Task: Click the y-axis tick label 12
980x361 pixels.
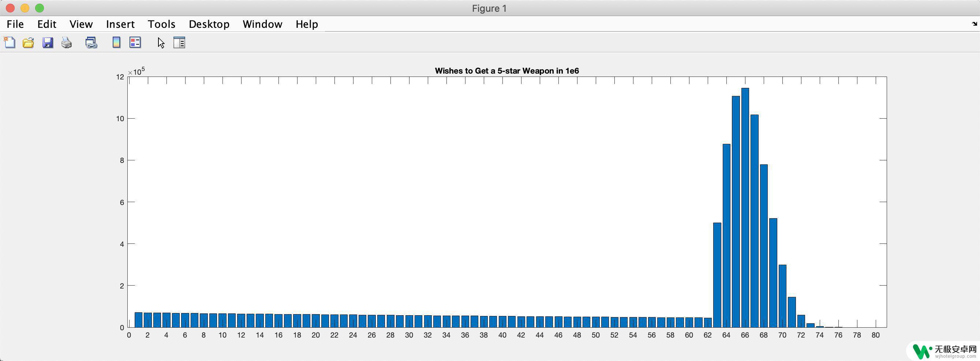Action: click(x=120, y=77)
